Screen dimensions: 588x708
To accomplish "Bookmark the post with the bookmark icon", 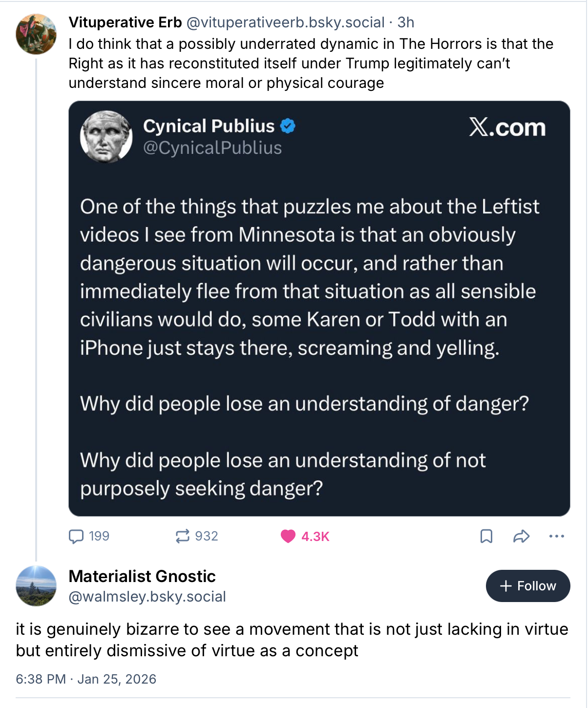I will click(486, 537).
